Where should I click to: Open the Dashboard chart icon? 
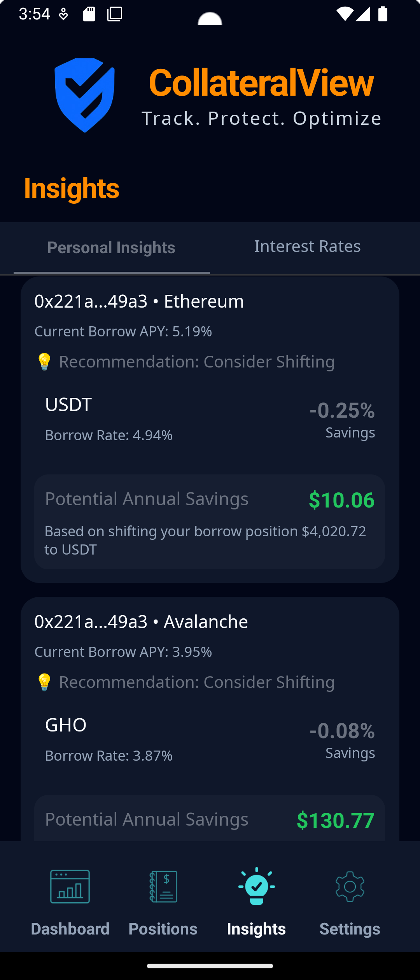tap(70, 886)
